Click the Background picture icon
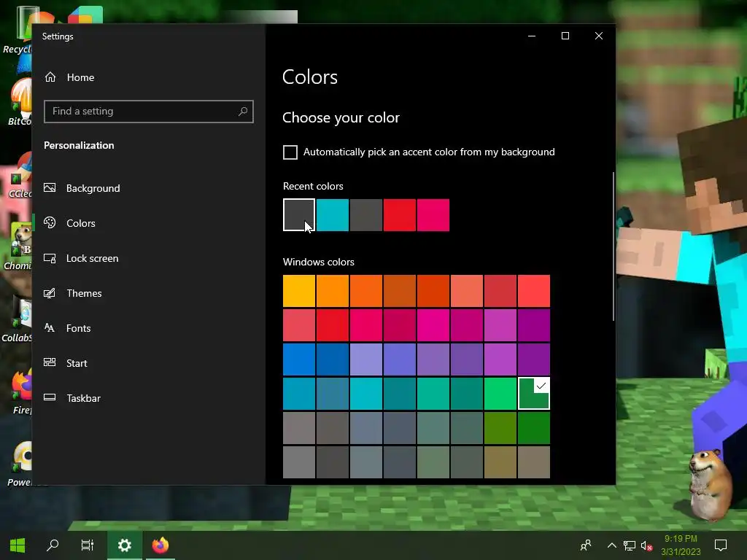 click(50, 187)
